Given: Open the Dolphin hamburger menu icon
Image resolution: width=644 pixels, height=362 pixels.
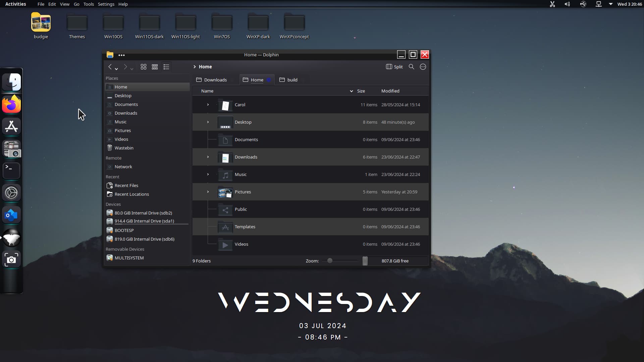Looking at the screenshot, I should (423, 67).
